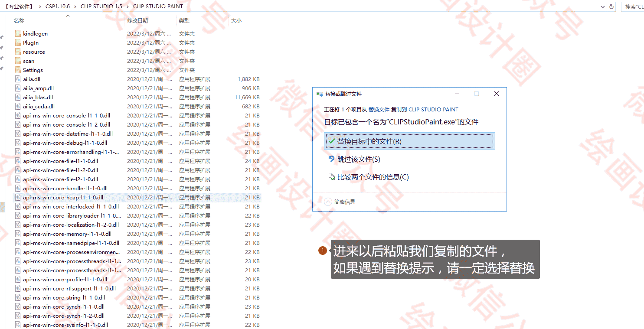Select the file api-ms-win-core-heap-l1-1-0.dll
This screenshot has width=644, height=329.
point(137,197)
